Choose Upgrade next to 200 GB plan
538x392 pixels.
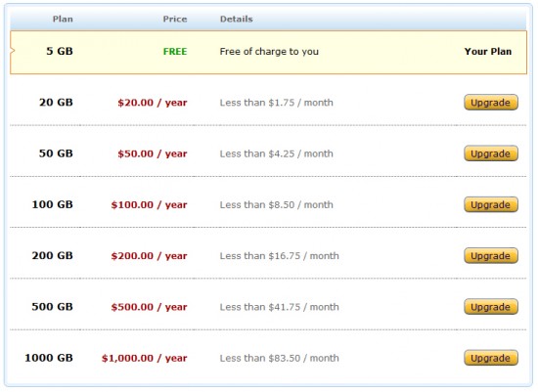491,255
